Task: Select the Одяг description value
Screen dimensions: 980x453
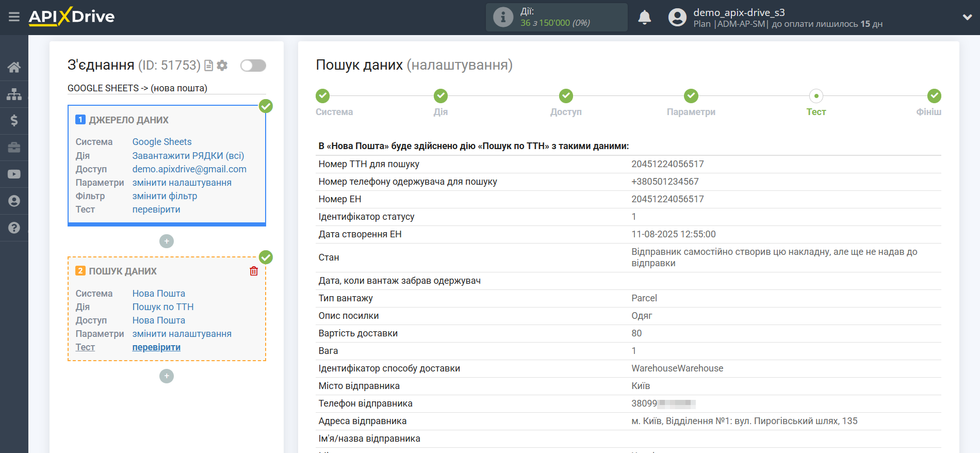Action: [642, 316]
